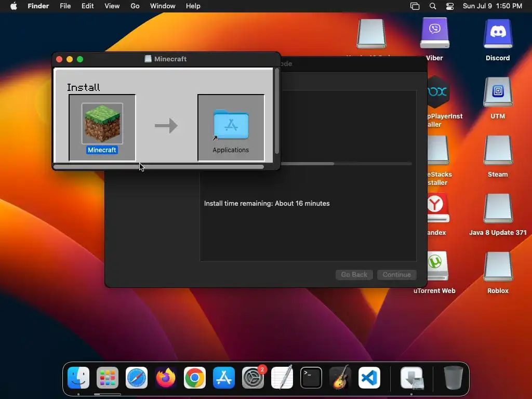The height and width of the screenshot is (399, 532).
Task: Launch Google Chrome from the Dock
Action: point(195,378)
